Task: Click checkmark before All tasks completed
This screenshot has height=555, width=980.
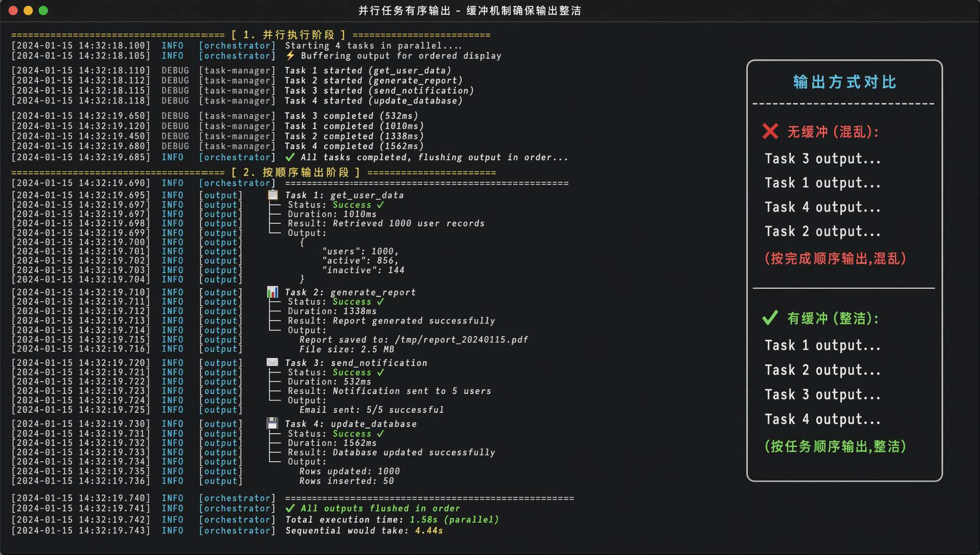Action: [x=290, y=157]
